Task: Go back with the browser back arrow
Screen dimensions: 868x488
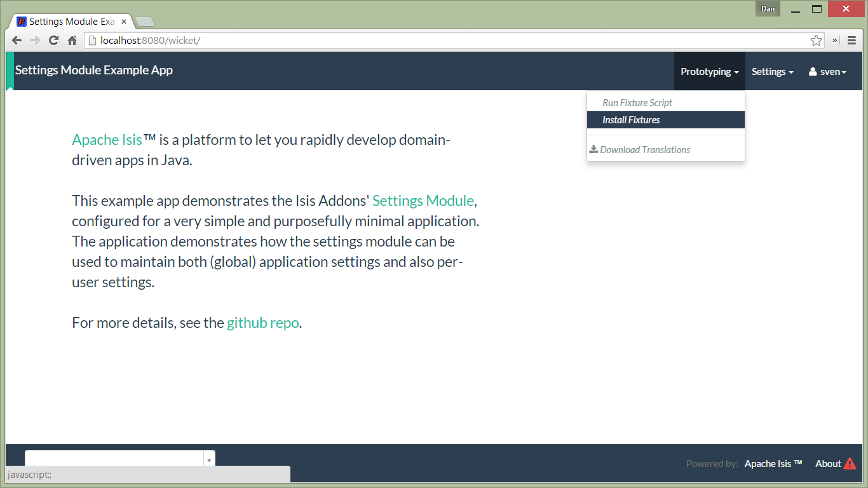Action: point(17,40)
